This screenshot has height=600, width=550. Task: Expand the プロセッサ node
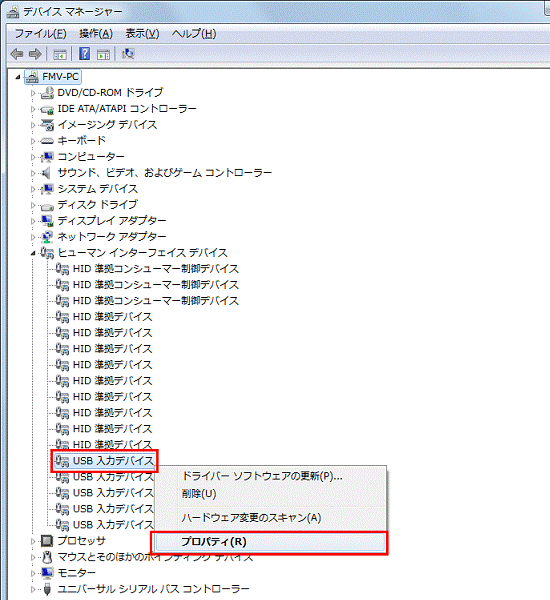click(33, 541)
